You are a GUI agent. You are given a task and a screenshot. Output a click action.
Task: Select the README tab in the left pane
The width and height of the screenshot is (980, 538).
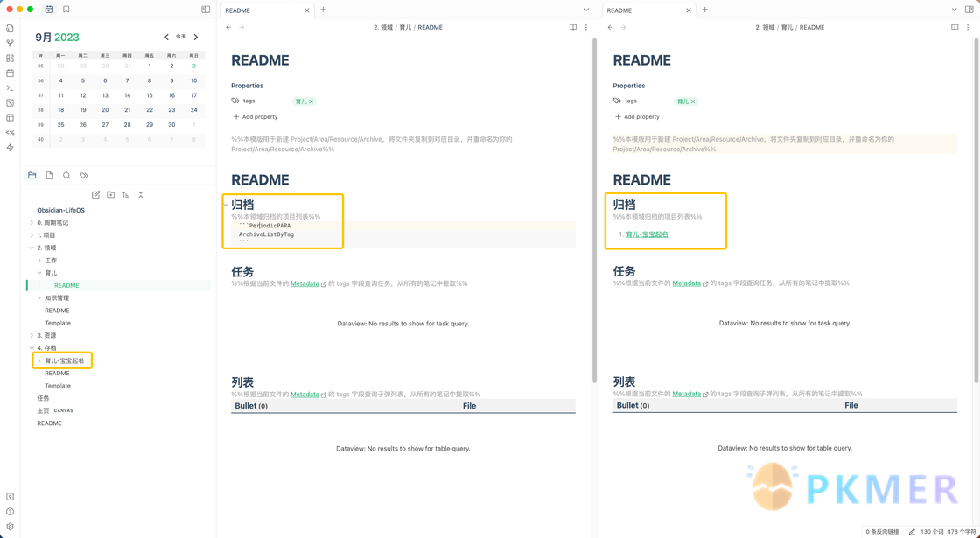point(267,10)
